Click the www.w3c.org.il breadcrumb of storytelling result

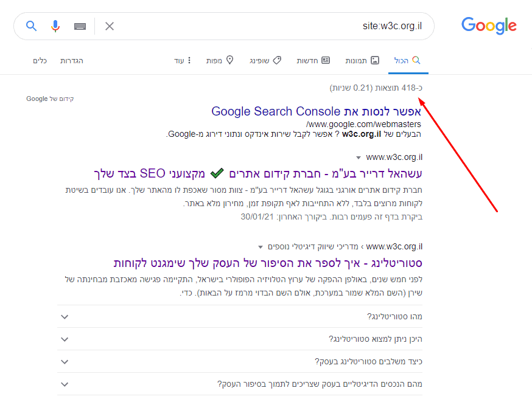(394, 246)
